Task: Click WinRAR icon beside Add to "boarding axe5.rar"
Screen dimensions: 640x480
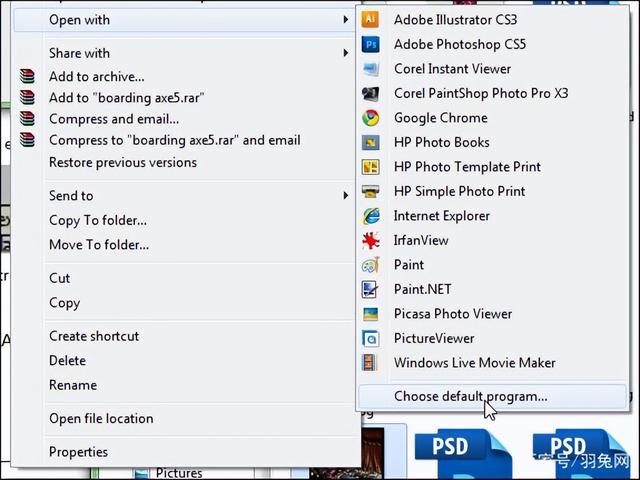Action: [x=27, y=98]
